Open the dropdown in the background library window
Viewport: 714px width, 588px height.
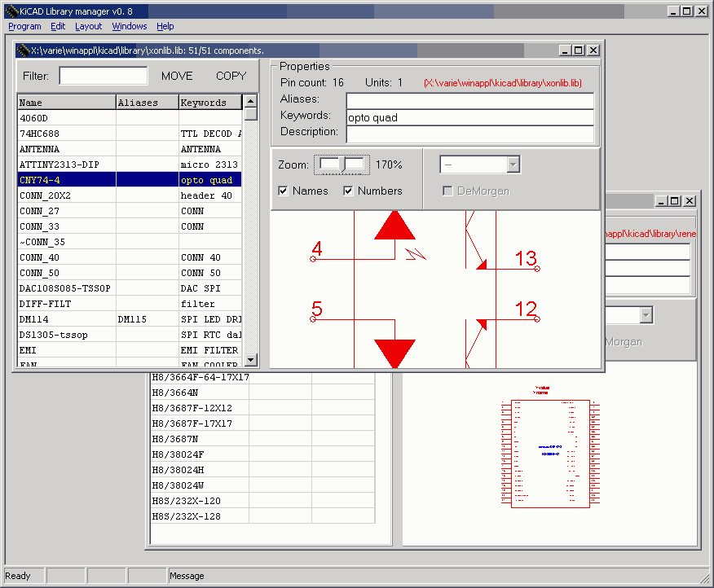pos(646,315)
